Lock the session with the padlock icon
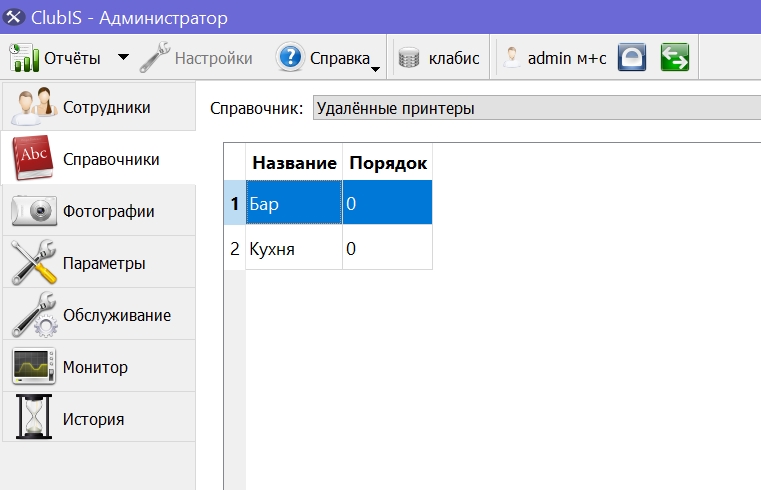The image size is (761, 490). [x=632, y=57]
